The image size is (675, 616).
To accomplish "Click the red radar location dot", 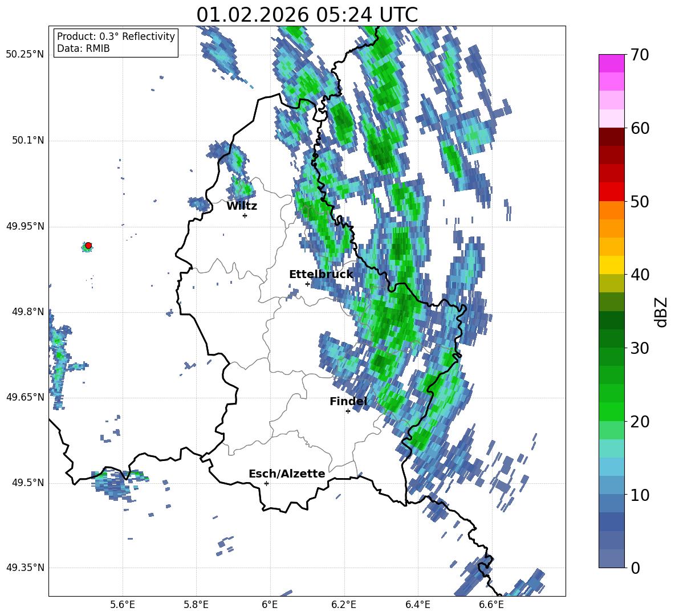I will (88, 246).
